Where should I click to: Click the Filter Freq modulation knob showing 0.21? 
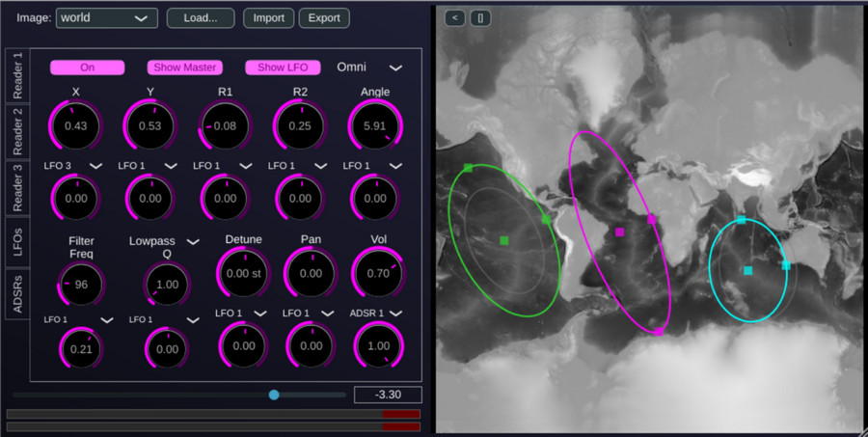coord(81,349)
